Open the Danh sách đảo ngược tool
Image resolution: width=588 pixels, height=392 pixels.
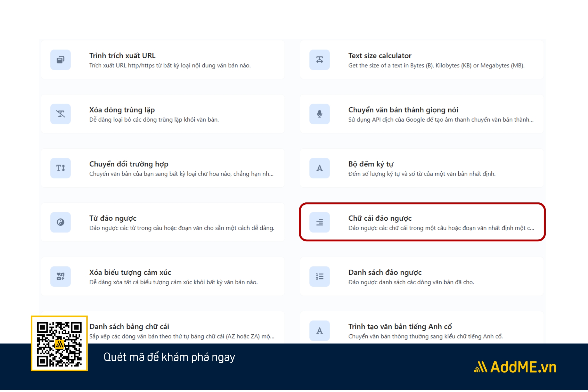pyautogui.click(x=422, y=276)
